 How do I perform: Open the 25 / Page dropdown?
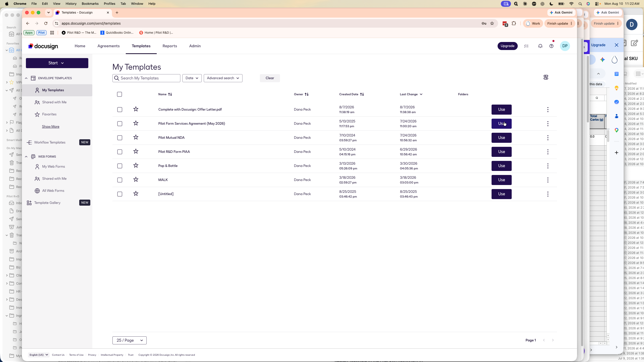coord(130,340)
